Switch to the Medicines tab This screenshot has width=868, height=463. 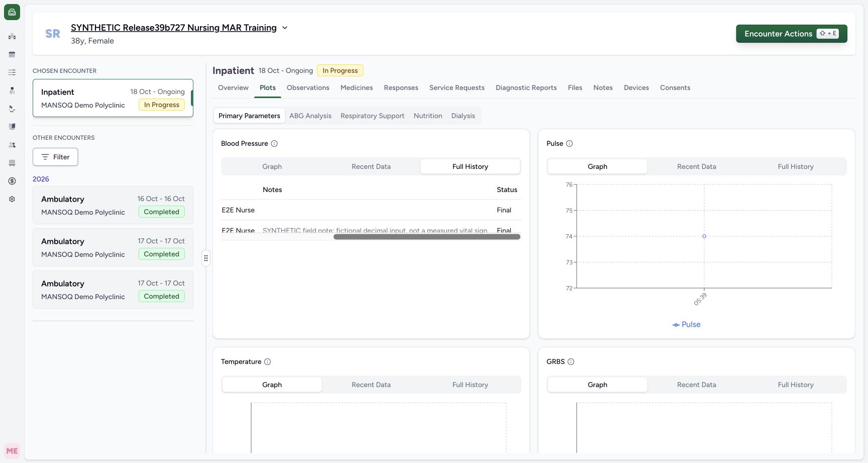[x=357, y=87]
